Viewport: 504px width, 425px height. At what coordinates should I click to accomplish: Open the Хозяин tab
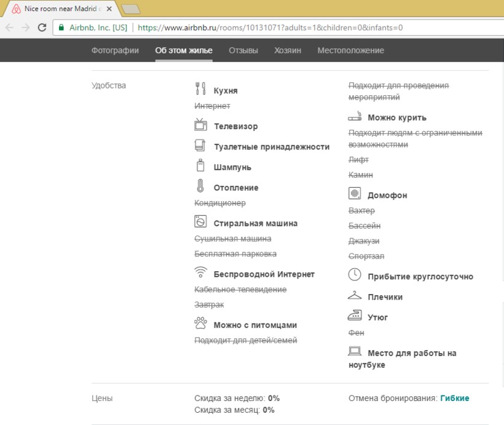click(288, 50)
